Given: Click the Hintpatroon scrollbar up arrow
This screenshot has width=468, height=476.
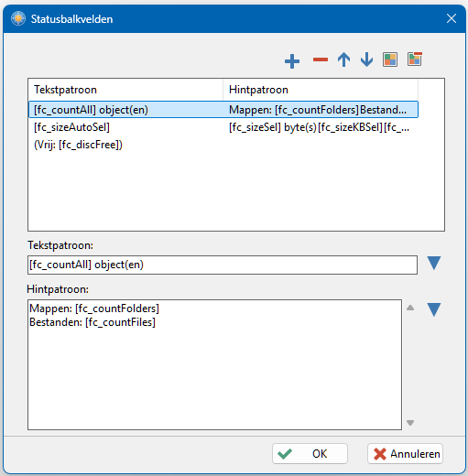Looking at the screenshot, I should [410, 308].
